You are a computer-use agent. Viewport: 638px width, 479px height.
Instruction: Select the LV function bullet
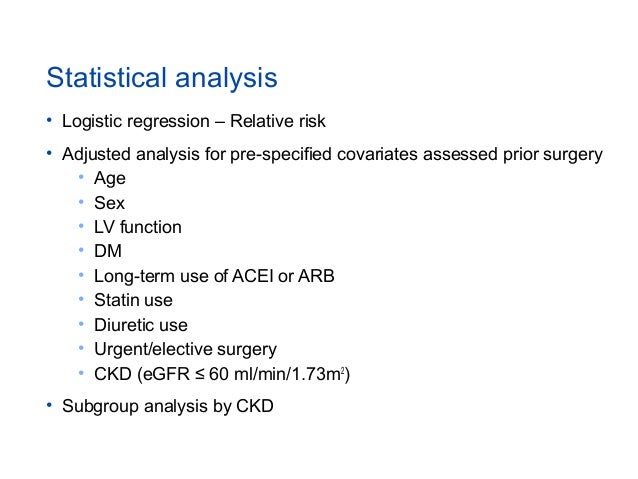click(138, 227)
